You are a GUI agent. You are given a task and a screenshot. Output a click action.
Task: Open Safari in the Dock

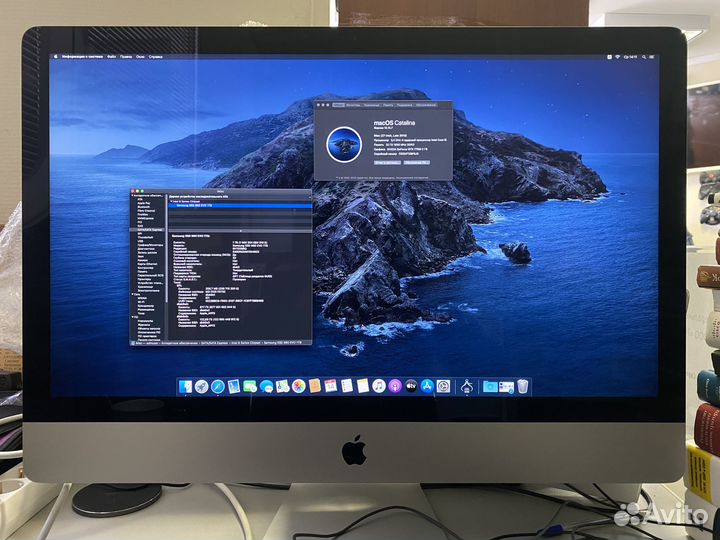tap(218, 386)
